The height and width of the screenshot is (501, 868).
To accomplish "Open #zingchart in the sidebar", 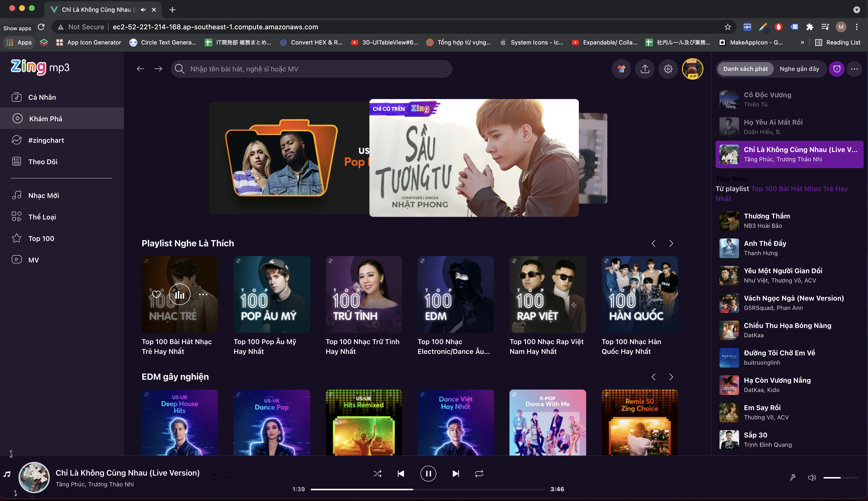I will [46, 140].
